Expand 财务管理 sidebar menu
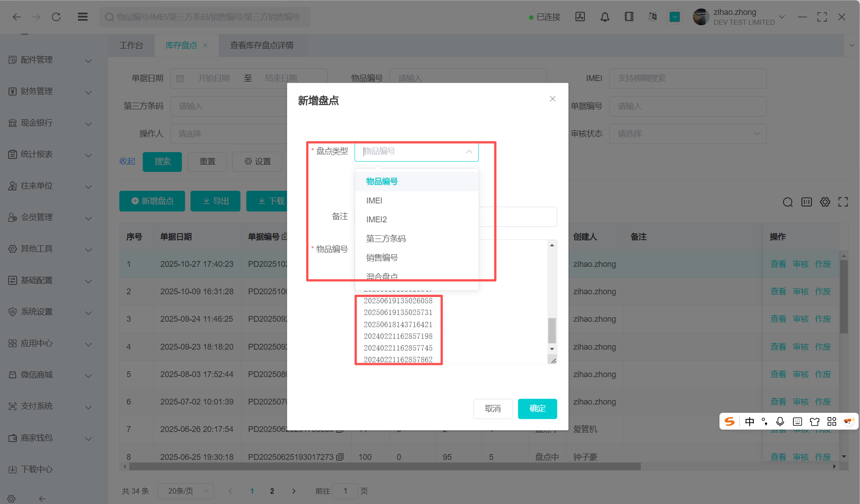 [50, 92]
